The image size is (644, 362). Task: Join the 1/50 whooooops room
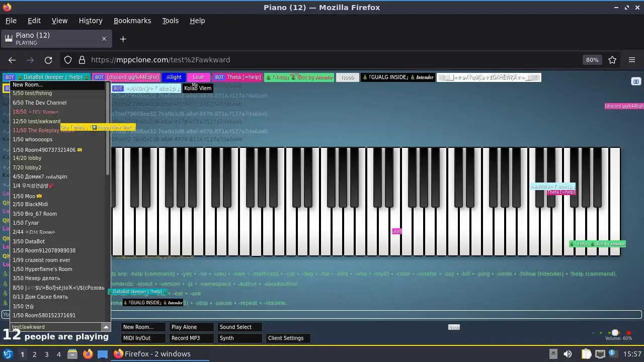pyautogui.click(x=58, y=139)
